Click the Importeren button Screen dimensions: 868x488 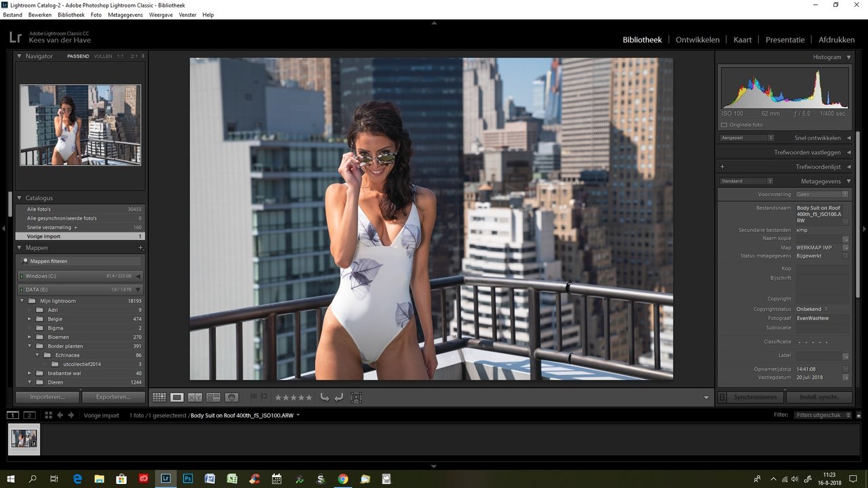[x=47, y=397]
